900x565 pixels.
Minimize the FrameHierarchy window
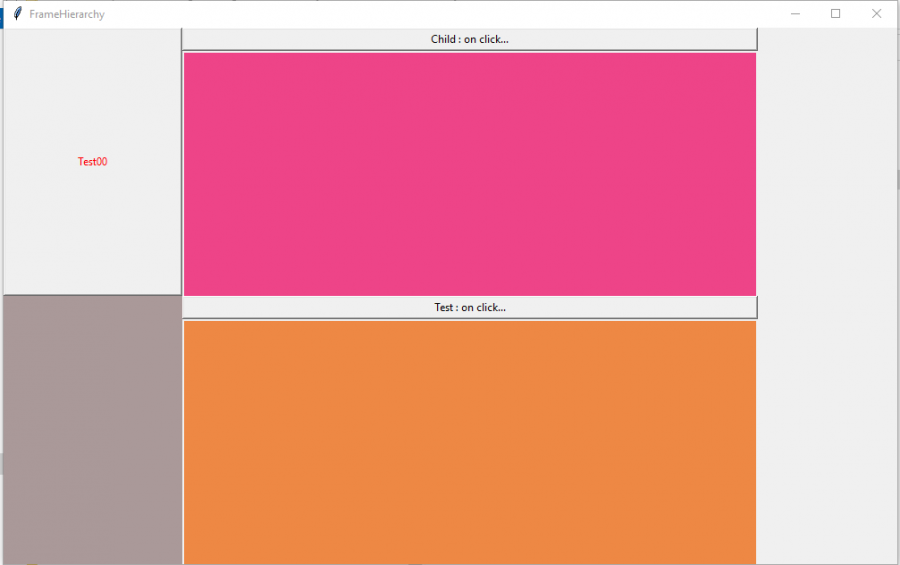click(x=796, y=14)
